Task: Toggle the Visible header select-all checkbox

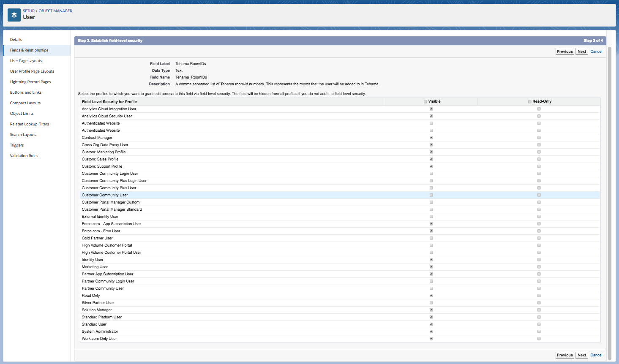Action: click(x=425, y=102)
